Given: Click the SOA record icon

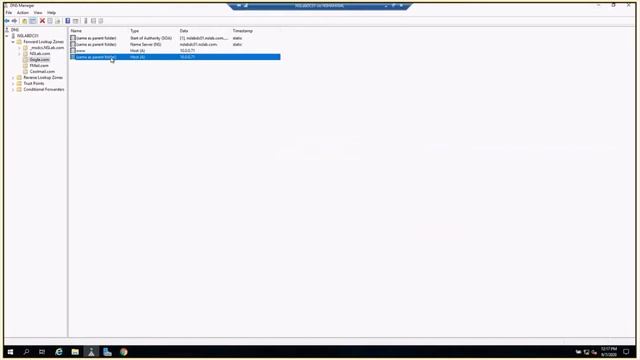Looking at the screenshot, I should pos(73,38).
